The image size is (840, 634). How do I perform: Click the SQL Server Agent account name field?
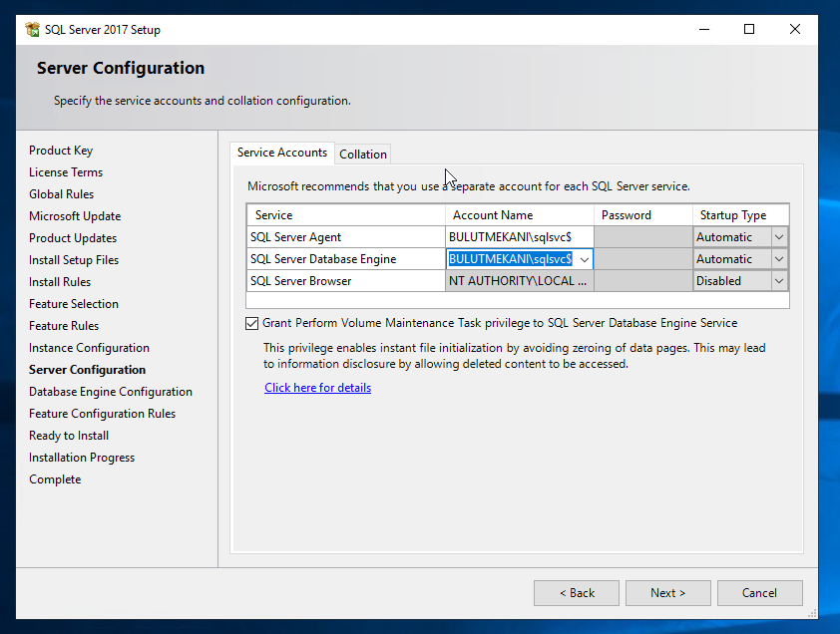[x=519, y=237]
